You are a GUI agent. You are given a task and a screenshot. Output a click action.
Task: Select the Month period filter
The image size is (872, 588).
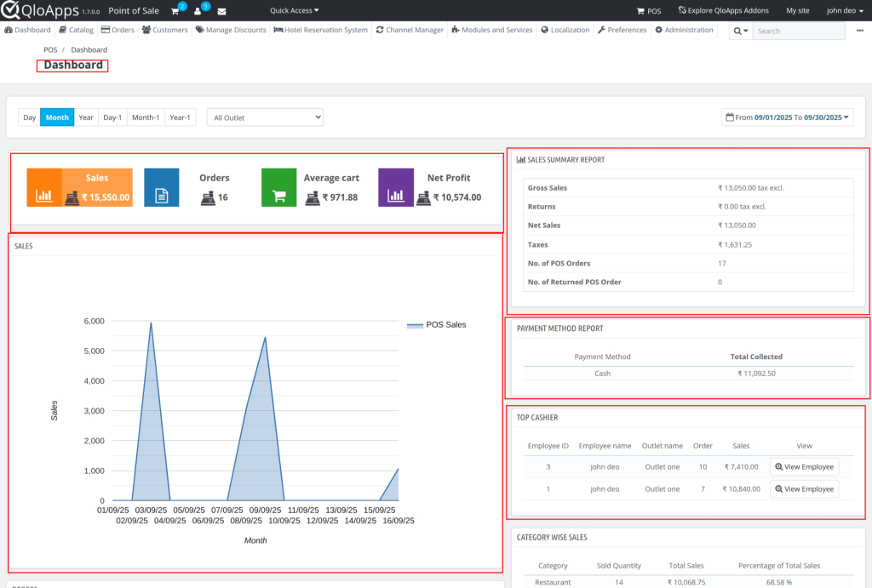click(57, 117)
